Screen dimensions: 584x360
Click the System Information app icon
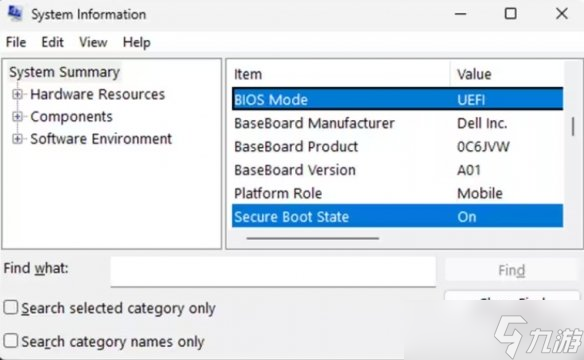coord(15,14)
